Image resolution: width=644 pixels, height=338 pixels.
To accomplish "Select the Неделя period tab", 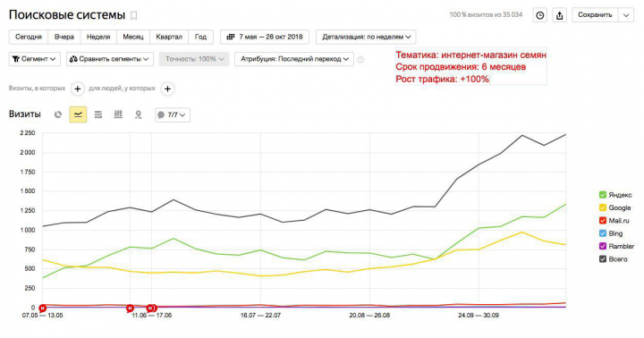I will pos(98,37).
